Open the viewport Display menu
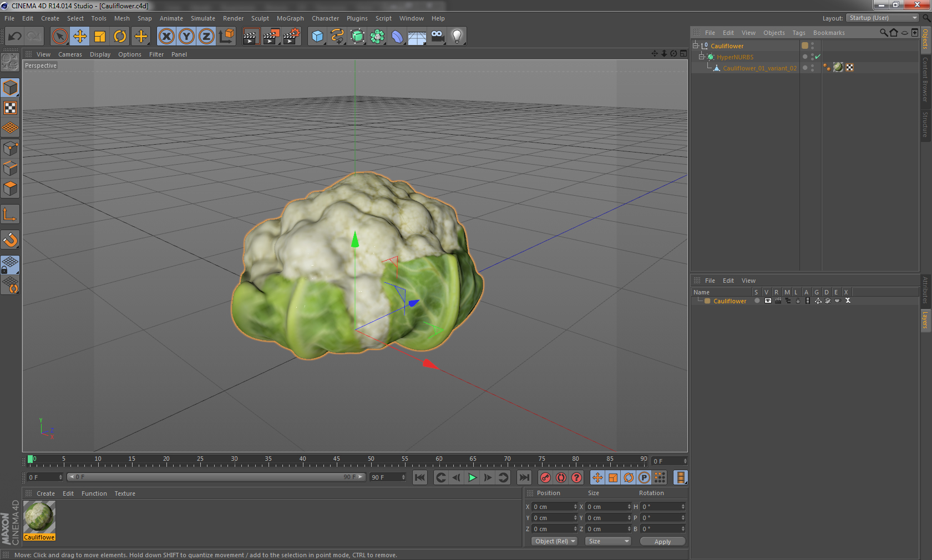The height and width of the screenshot is (560, 932). click(x=100, y=54)
